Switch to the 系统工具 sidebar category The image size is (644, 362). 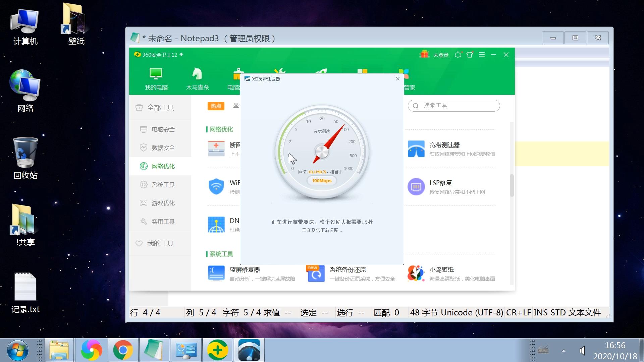point(163,184)
